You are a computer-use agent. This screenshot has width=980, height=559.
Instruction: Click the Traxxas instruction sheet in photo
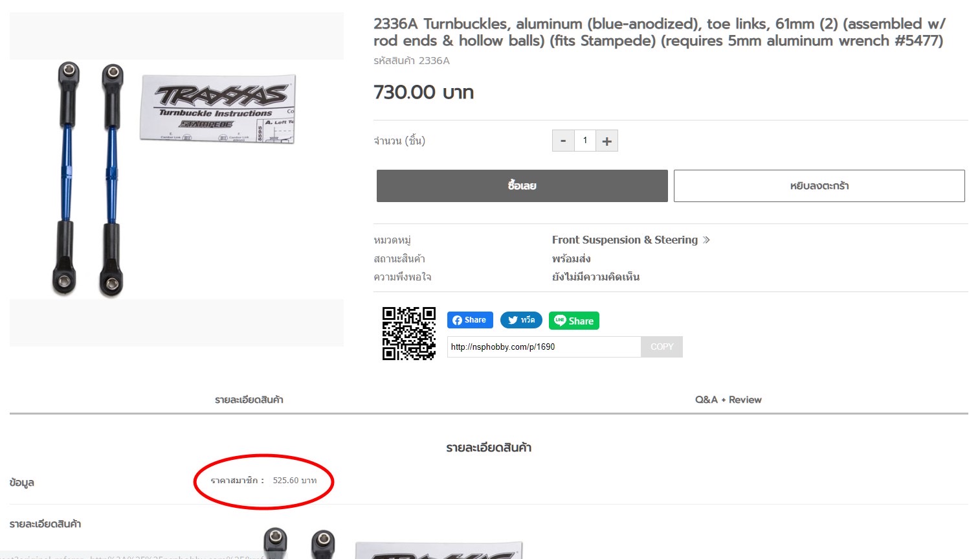pos(218,109)
